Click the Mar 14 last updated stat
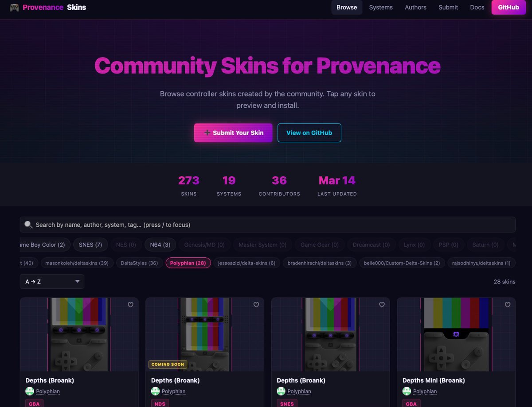Viewport: 532px width, 407px height. (337, 185)
